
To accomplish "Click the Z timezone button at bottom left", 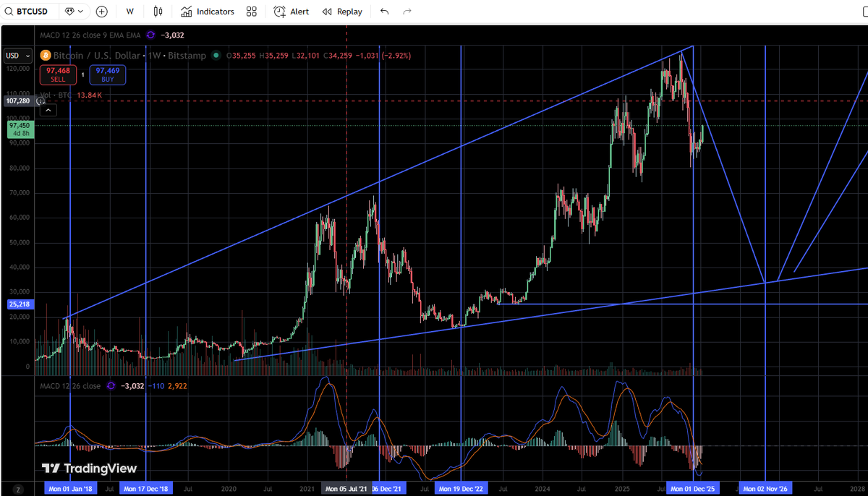I will (x=18, y=489).
